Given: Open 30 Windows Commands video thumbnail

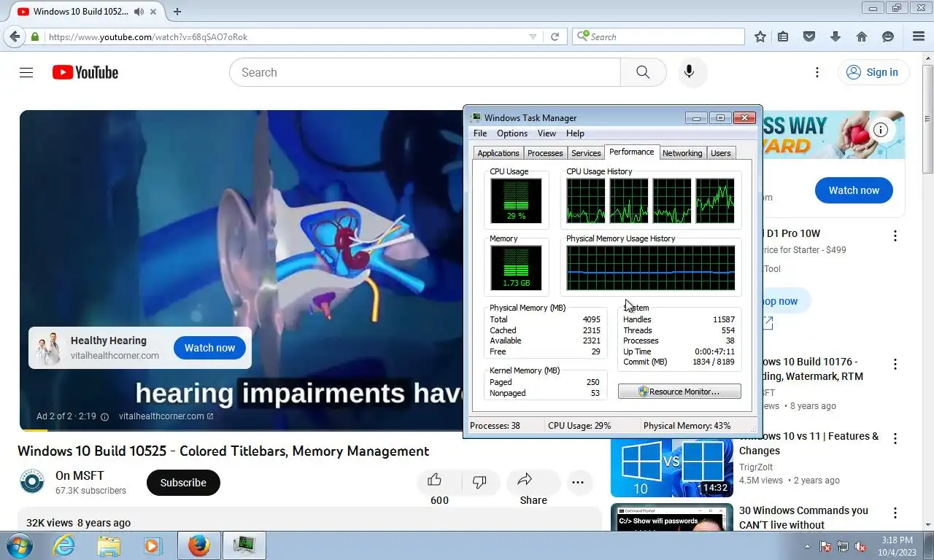Looking at the screenshot, I should [x=672, y=517].
